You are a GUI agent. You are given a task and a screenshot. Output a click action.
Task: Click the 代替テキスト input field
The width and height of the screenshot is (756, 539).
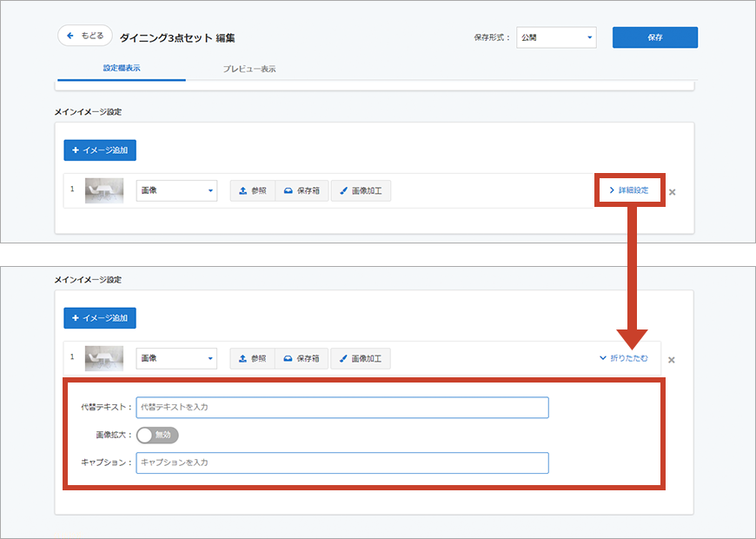[342, 407]
